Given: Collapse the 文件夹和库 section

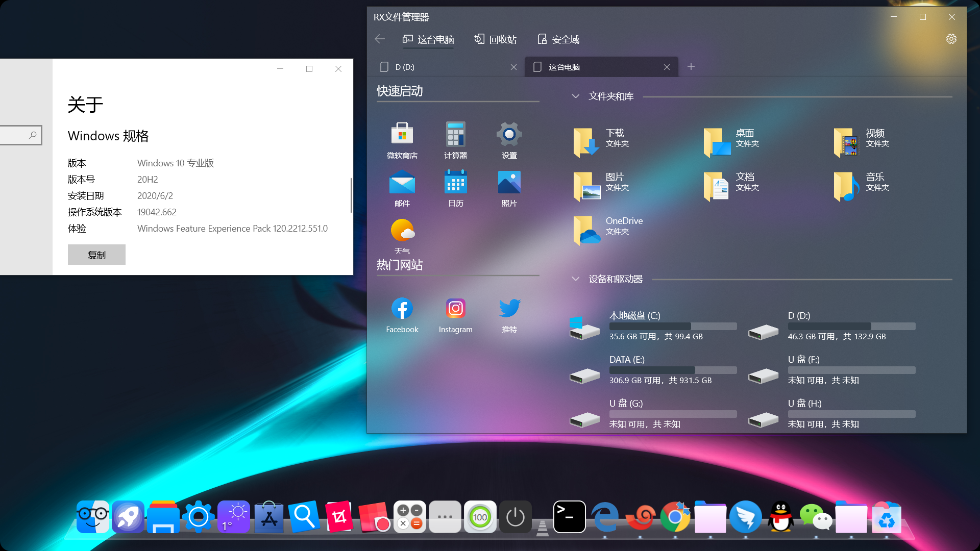Looking at the screenshot, I should [576, 96].
